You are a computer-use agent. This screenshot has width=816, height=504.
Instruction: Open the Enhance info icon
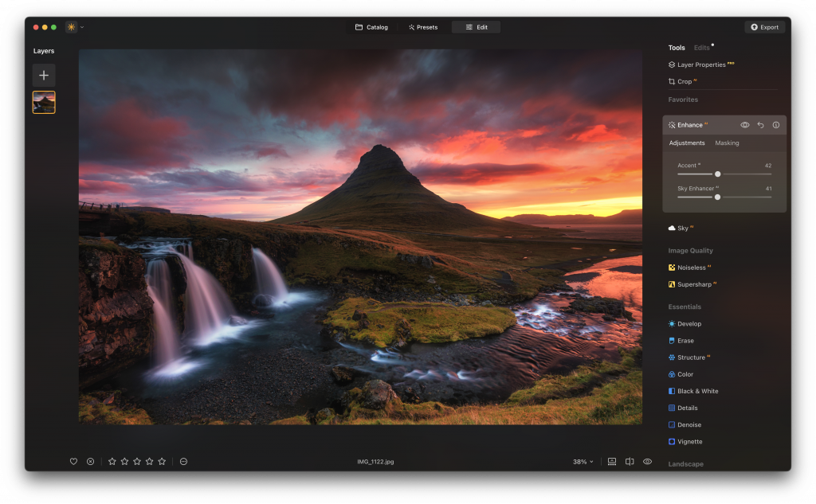[776, 125]
